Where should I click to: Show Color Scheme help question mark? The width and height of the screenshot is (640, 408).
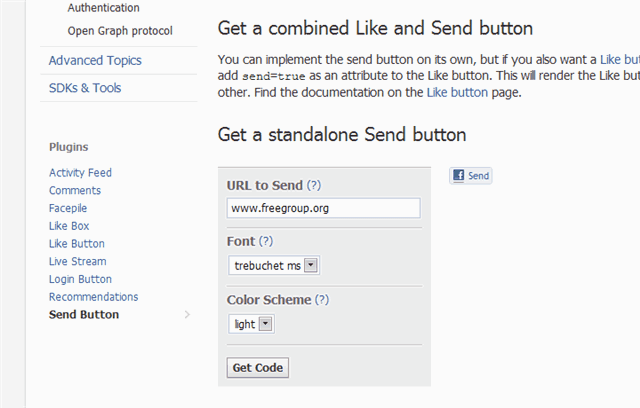coord(322,300)
